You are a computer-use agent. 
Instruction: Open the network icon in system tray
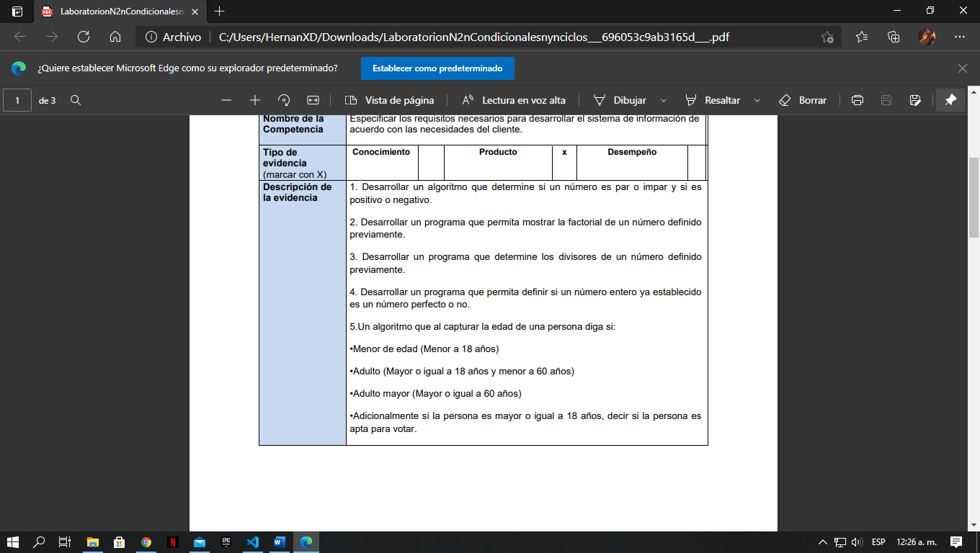tap(840, 541)
